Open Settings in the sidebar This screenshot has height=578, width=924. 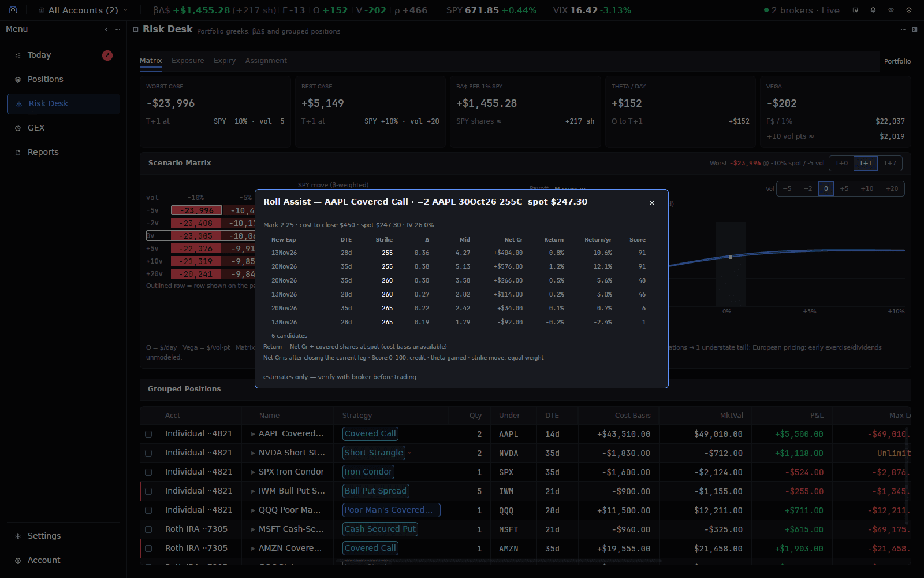[64, 536]
